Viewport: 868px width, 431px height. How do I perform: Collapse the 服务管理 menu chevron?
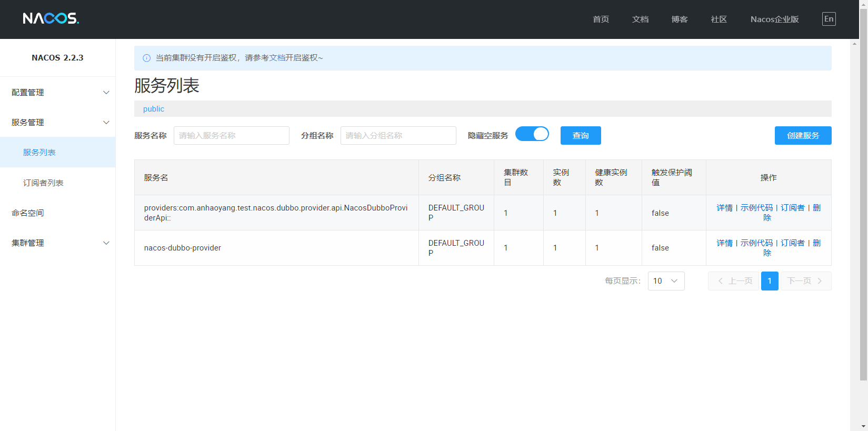pos(106,123)
